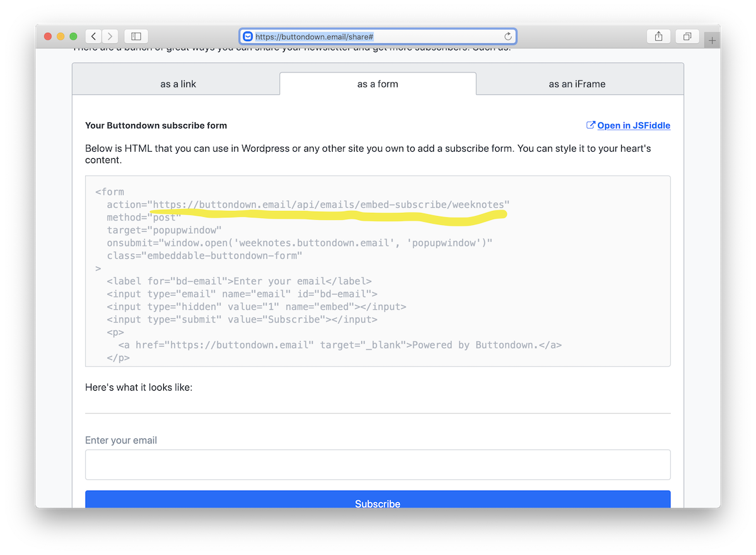The width and height of the screenshot is (756, 555).
Task: Click the Buttondown favicon in address bar
Action: coord(248,37)
